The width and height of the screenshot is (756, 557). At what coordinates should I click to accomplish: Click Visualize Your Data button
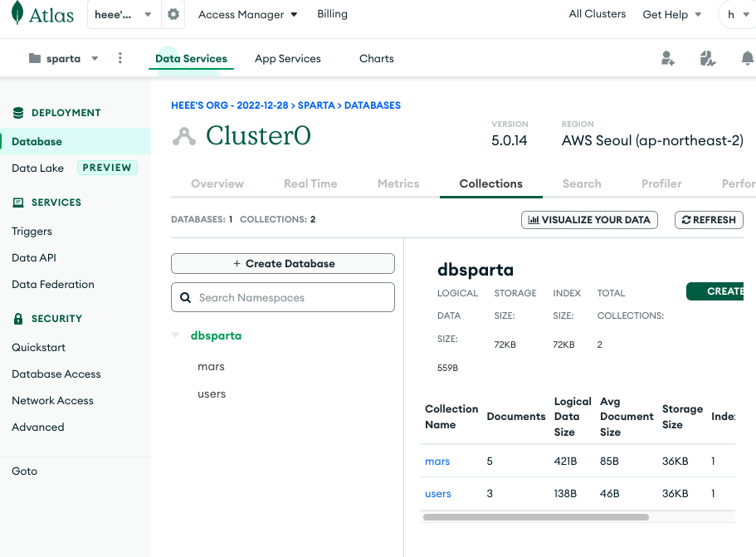pyautogui.click(x=589, y=220)
